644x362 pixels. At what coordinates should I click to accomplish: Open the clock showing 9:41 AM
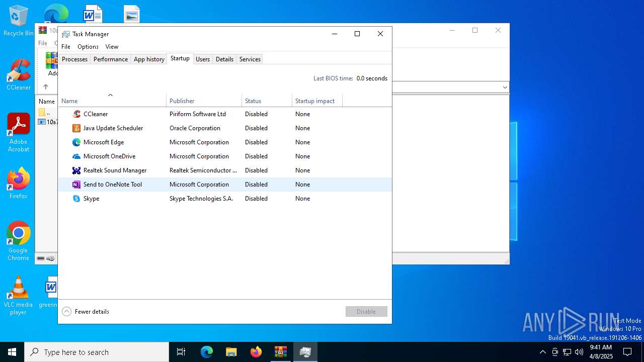[x=601, y=352]
